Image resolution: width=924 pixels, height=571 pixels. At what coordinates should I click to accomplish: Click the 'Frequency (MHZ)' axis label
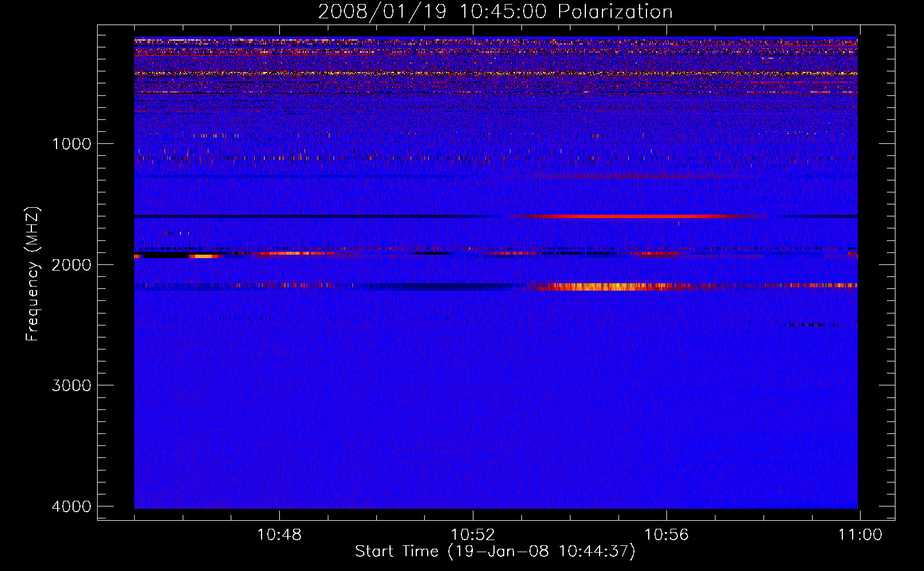tap(33, 274)
